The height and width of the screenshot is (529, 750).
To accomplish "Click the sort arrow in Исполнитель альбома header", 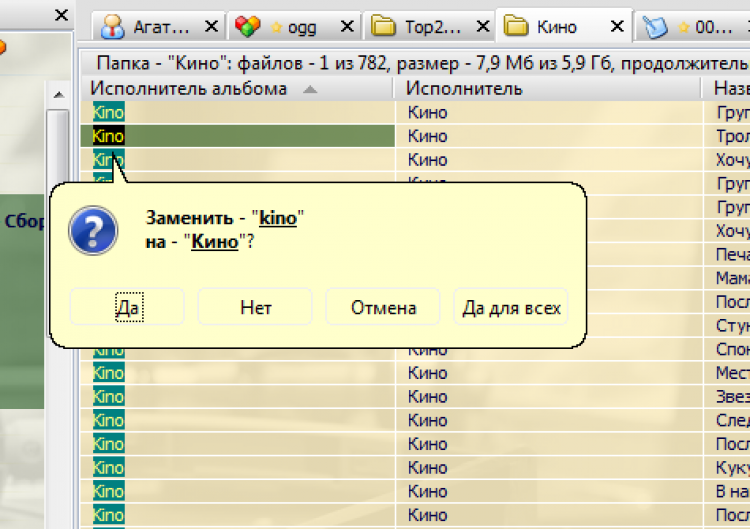I will pos(310,89).
